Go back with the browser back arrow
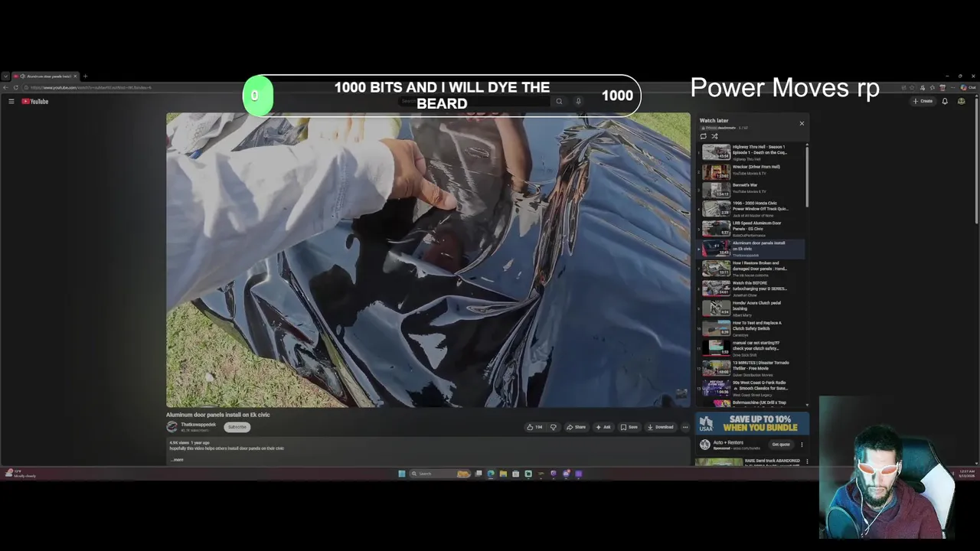This screenshot has height=551, width=980. click(6, 87)
